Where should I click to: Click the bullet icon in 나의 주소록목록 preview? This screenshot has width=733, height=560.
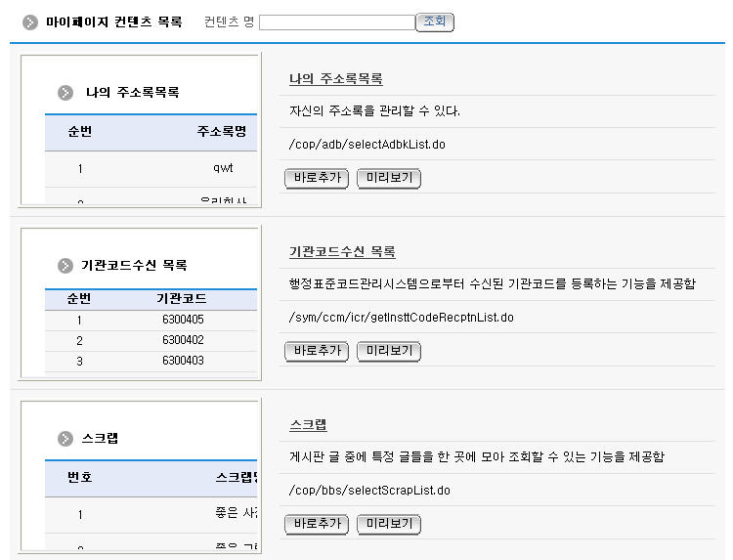(x=65, y=93)
